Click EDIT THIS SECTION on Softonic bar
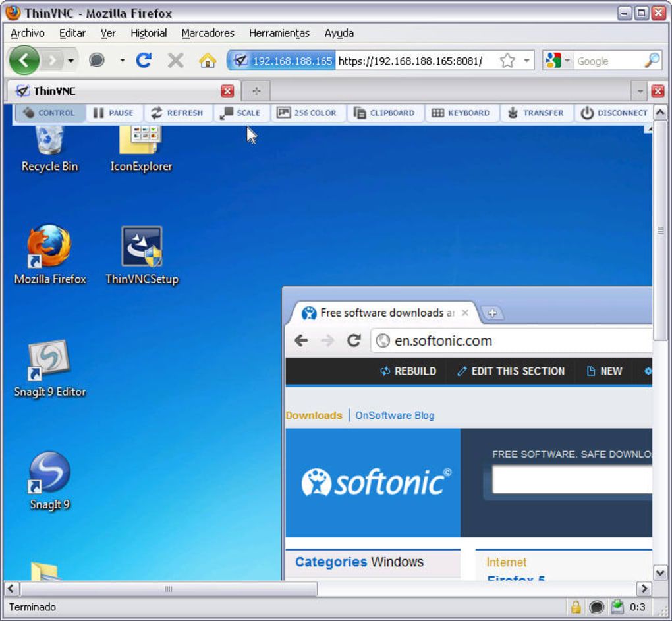This screenshot has width=672, height=621. click(511, 371)
